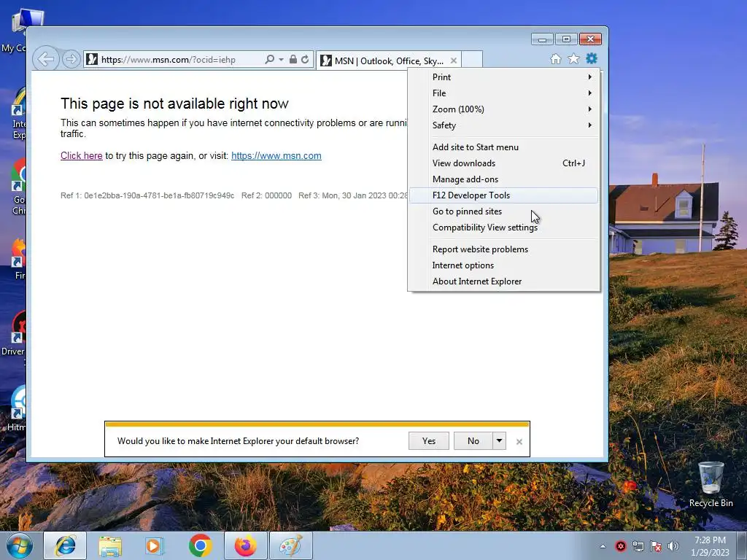
Task: Open the address bar autocomplete dropdown arrow
Action: pos(281,60)
